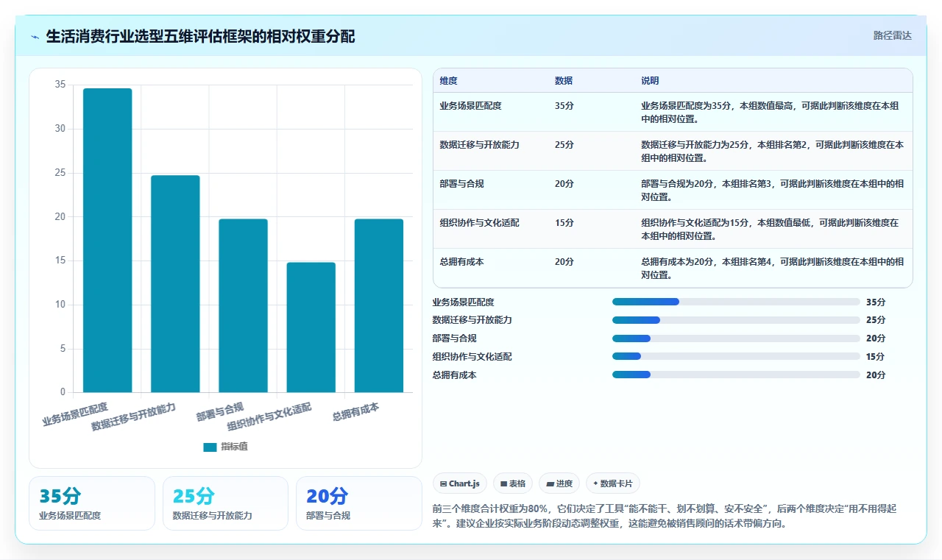Toggle the 指标值 legend color box
Image resolution: width=942 pixels, height=560 pixels.
click(210, 447)
